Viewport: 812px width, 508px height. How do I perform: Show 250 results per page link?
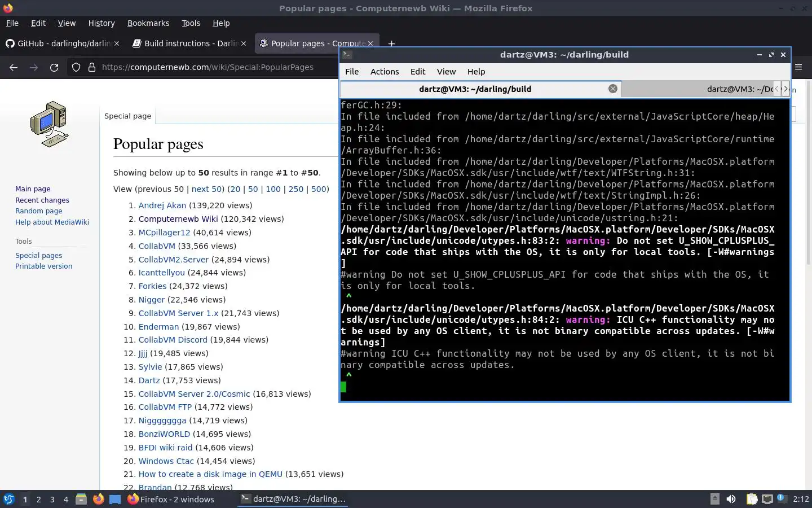pyautogui.click(x=296, y=189)
